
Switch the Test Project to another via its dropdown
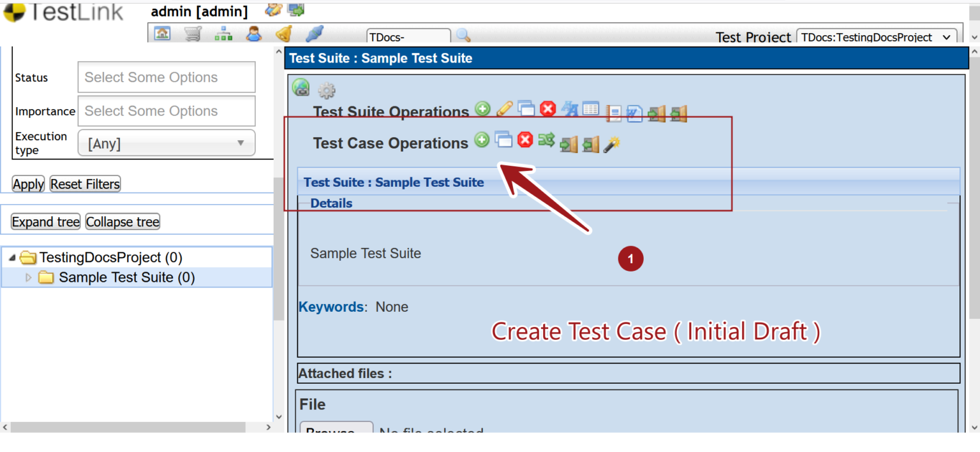877,37
